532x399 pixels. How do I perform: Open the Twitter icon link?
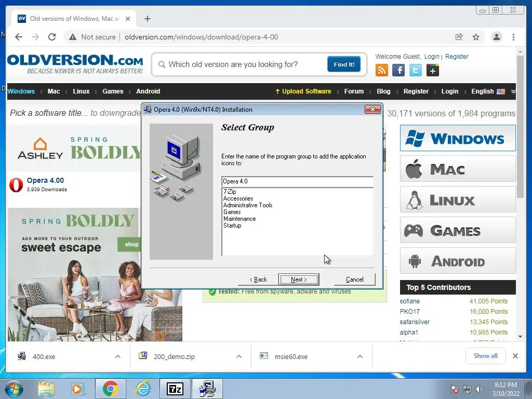415,70
